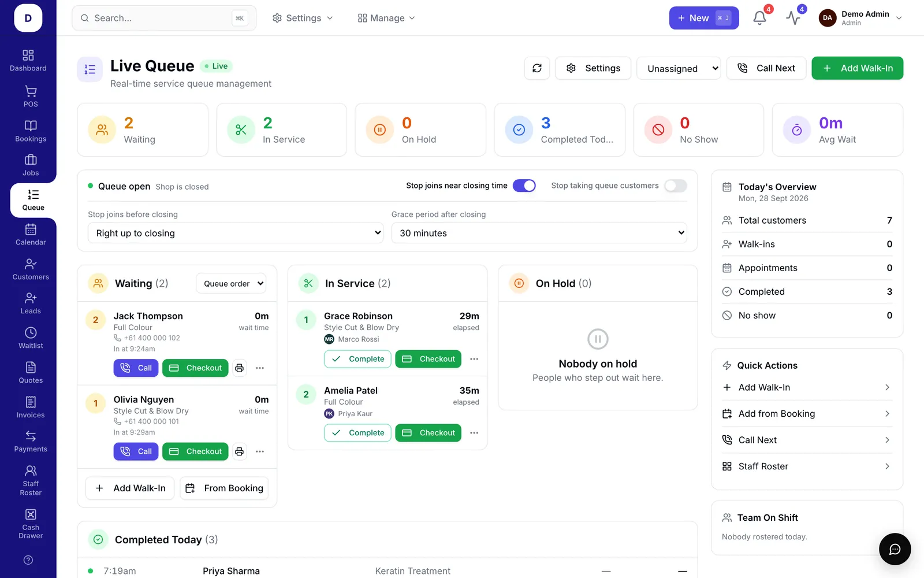Print ticket for Jack Thompson

[x=239, y=368]
